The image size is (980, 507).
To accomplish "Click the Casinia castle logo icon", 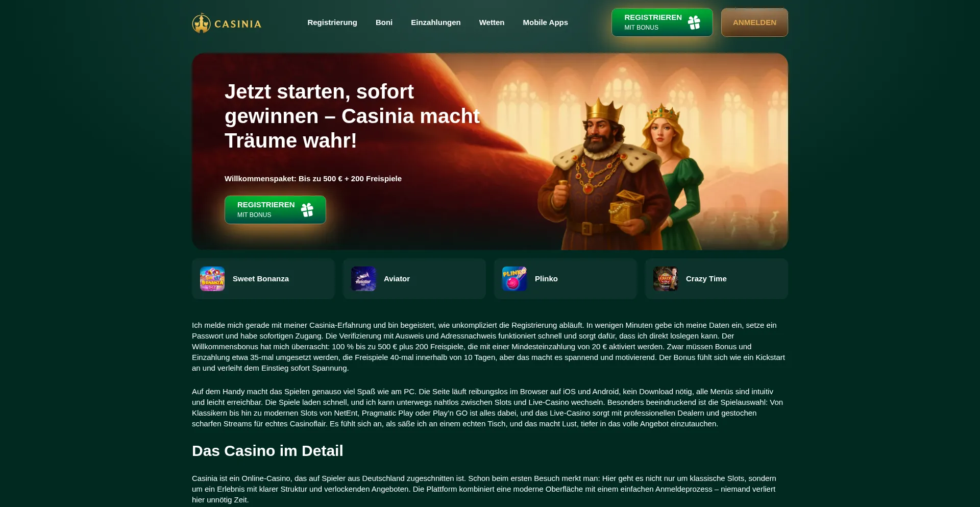I will click(201, 23).
